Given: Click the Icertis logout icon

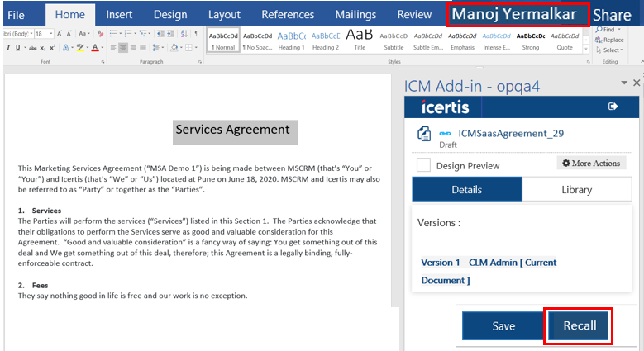Looking at the screenshot, I should coord(613,107).
